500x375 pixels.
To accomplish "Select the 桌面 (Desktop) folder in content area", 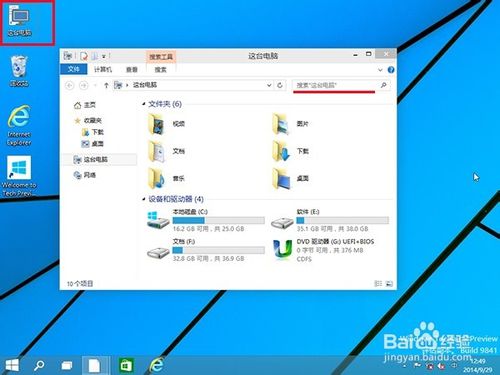I will pyautogui.click(x=291, y=178).
